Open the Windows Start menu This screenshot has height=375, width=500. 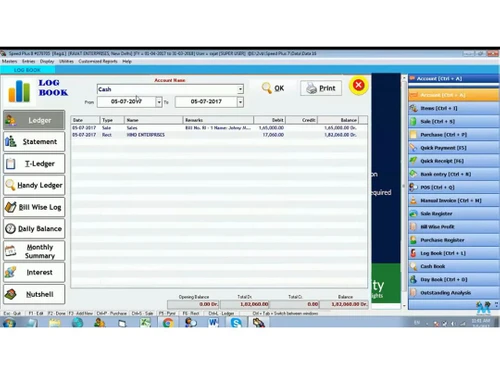coord(9,322)
